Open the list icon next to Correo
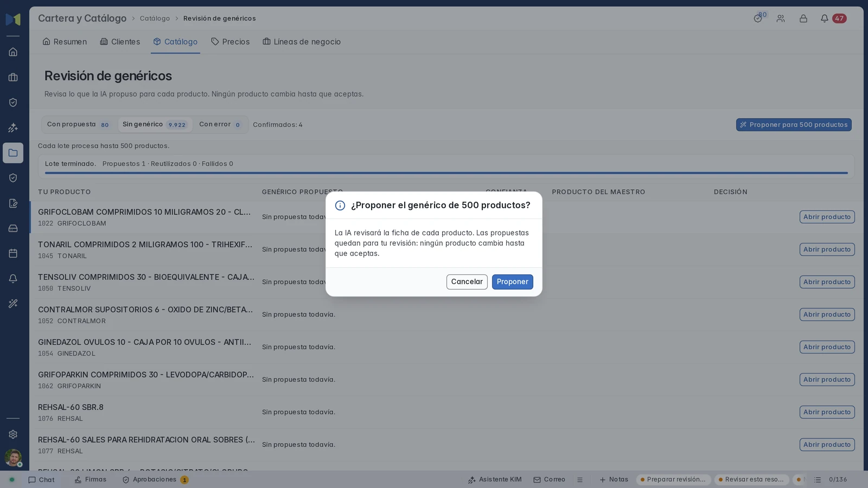Viewport: 868px width, 488px height. point(580,480)
